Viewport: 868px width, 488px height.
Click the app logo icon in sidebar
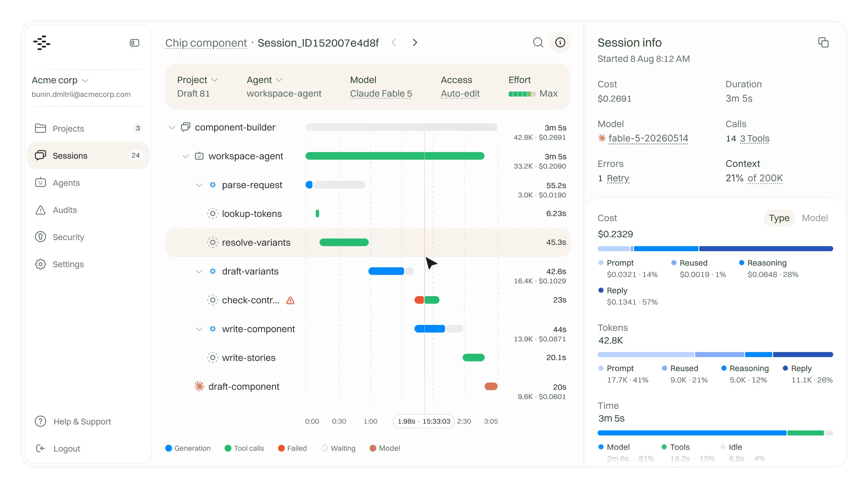42,43
